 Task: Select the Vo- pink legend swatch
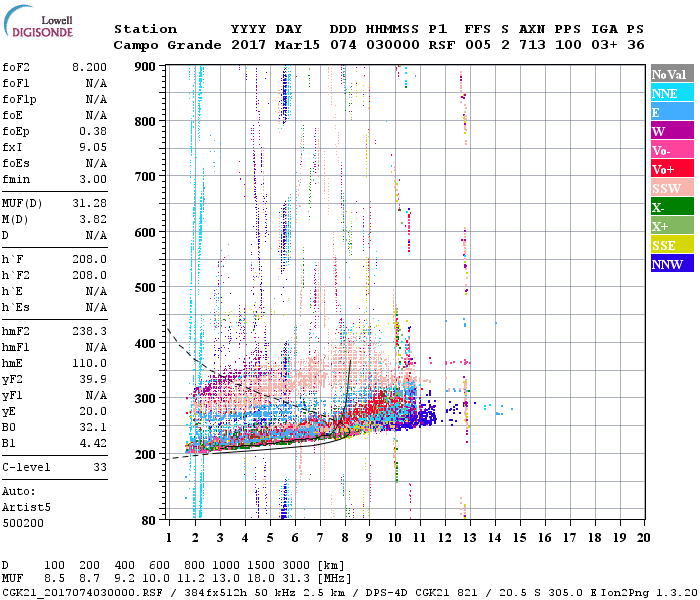tap(672, 150)
